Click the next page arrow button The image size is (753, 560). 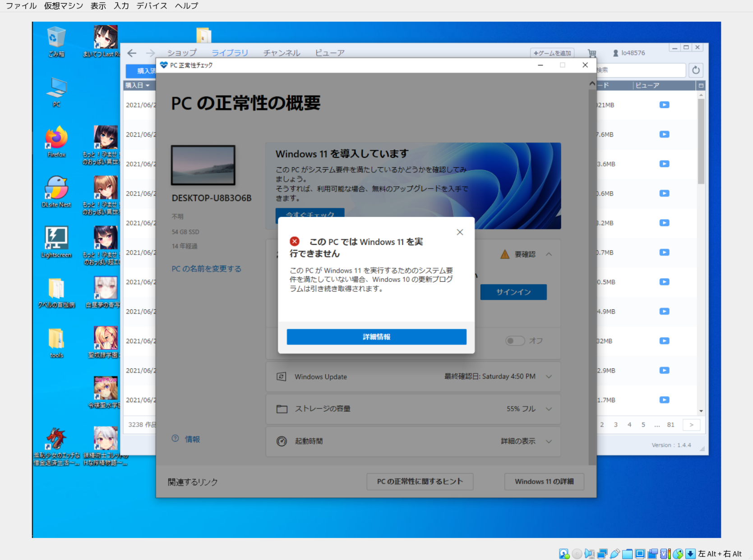click(x=691, y=425)
